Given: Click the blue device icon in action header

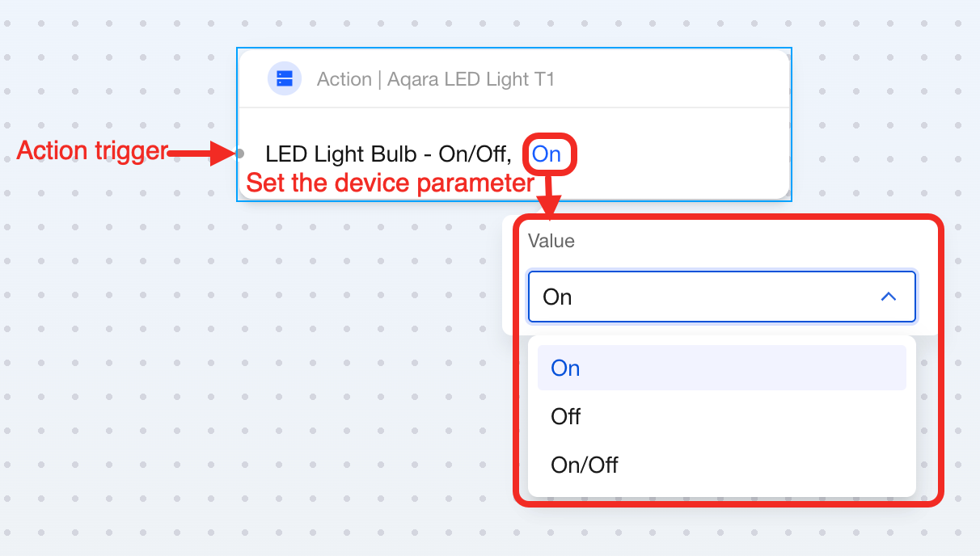Looking at the screenshot, I should pyautogui.click(x=285, y=78).
